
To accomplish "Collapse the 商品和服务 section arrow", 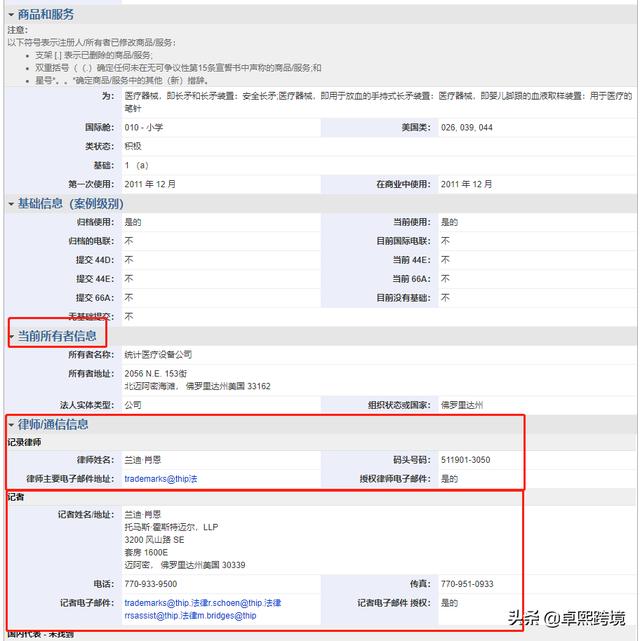I will pos(11,15).
